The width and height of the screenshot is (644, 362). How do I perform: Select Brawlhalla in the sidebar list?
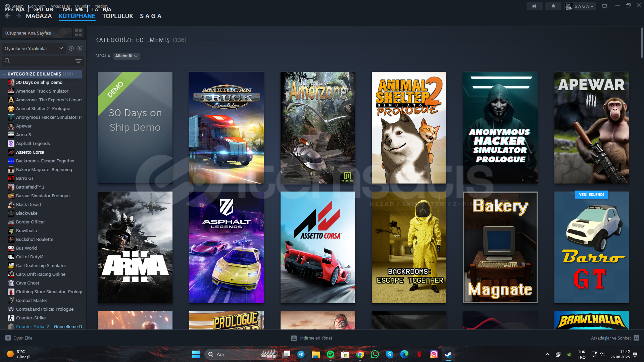27,230
